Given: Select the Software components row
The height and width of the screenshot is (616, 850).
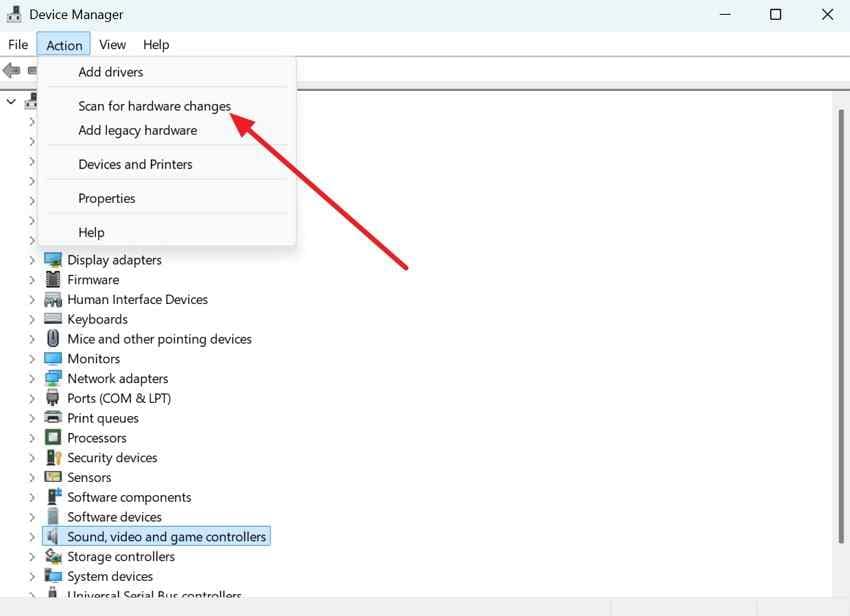Looking at the screenshot, I should pyautogui.click(x=129, y=497).
